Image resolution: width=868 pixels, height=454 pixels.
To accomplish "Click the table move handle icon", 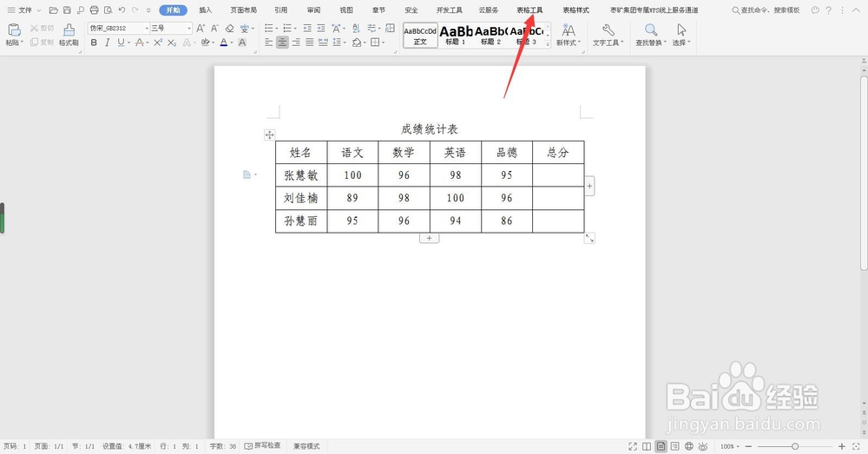I will (x=270, y=135).
